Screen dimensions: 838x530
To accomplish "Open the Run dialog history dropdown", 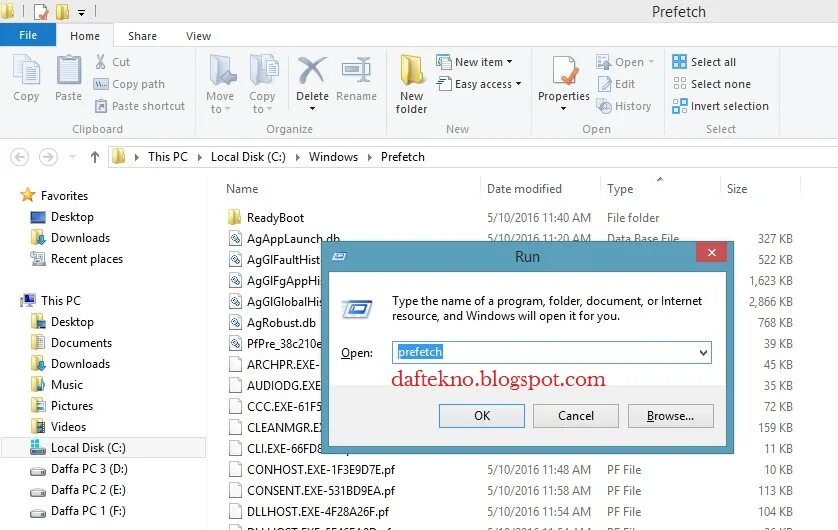I will [x=703, y=353].
